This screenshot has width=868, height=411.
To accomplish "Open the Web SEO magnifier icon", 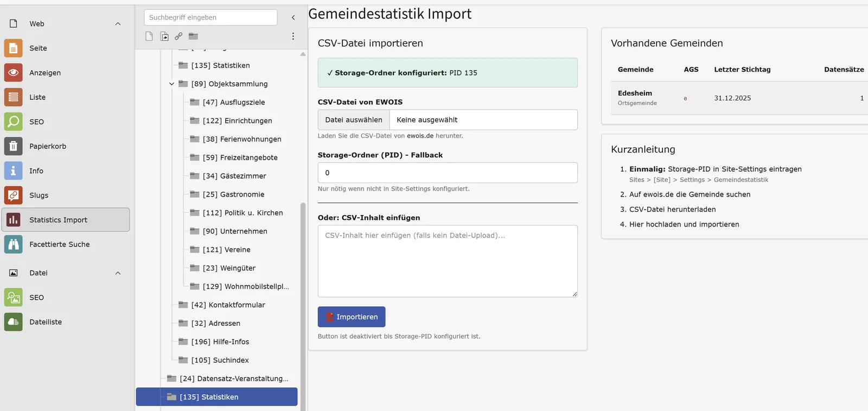I will [14, 122].
